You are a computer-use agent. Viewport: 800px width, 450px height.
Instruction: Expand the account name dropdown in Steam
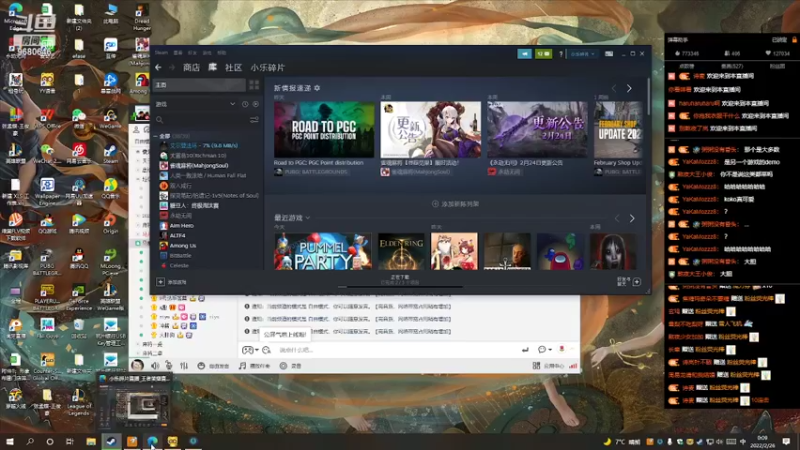coord(582,54)
